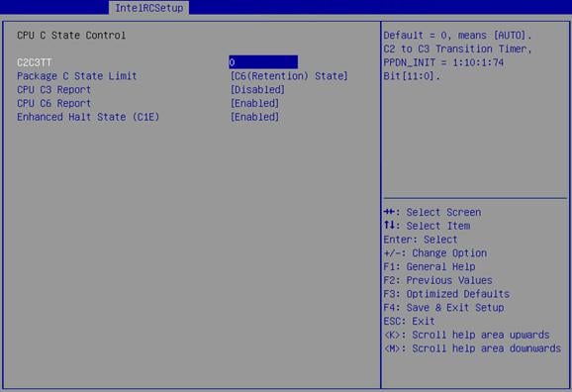
Task: Select Package C State Limit label
Action: (77, 76)
